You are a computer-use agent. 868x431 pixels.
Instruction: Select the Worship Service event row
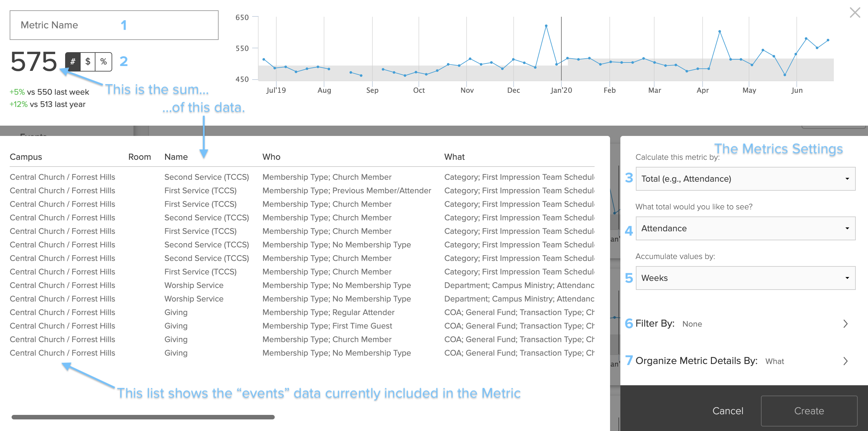tap(194, 285)
